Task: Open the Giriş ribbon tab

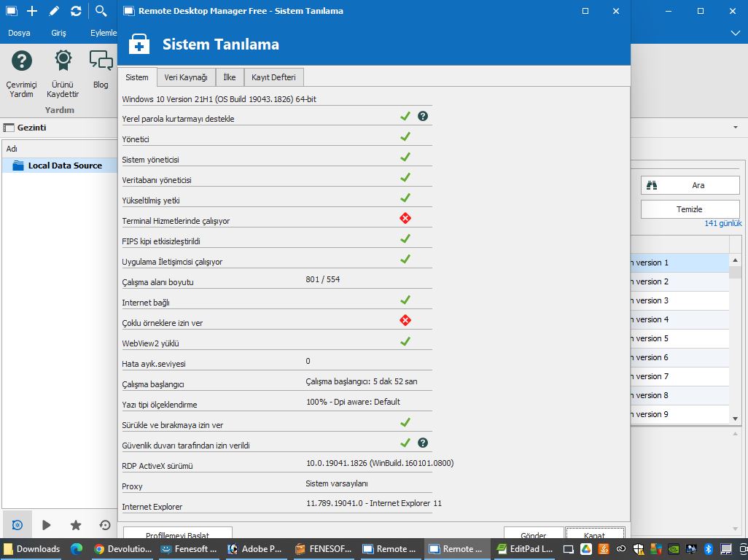Action: [58, 33]
